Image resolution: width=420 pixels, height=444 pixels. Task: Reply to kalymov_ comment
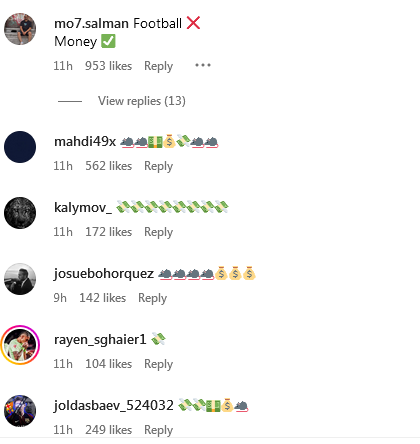click(159, 232)
